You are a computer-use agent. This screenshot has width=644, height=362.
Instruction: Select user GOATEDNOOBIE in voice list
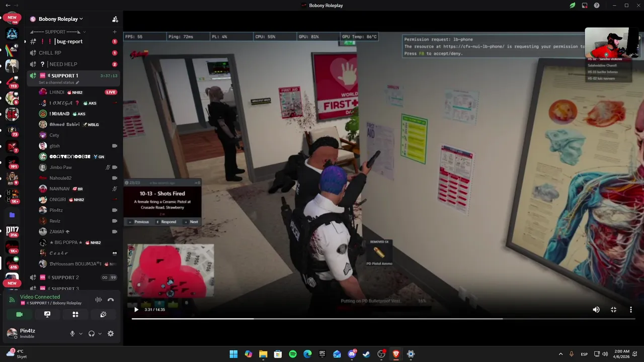[78, 156]
